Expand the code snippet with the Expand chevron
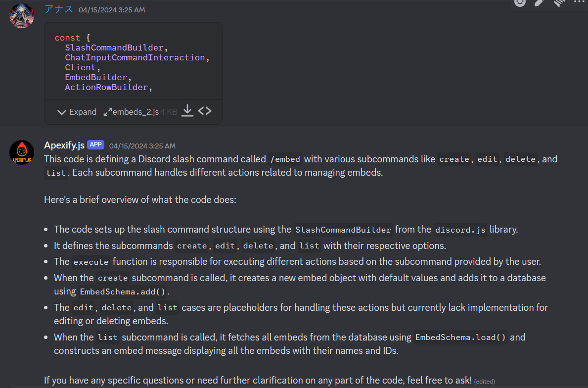 (76, 112)
